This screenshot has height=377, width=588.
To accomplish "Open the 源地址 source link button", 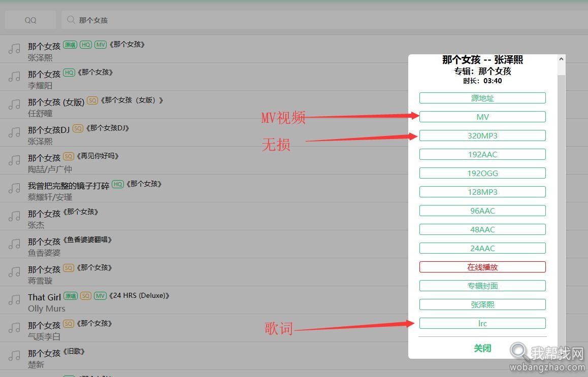I will (482, 98).
